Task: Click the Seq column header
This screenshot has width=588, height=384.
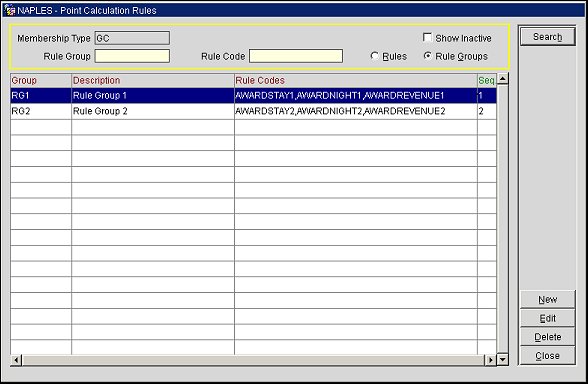Action: click(487, 81)
